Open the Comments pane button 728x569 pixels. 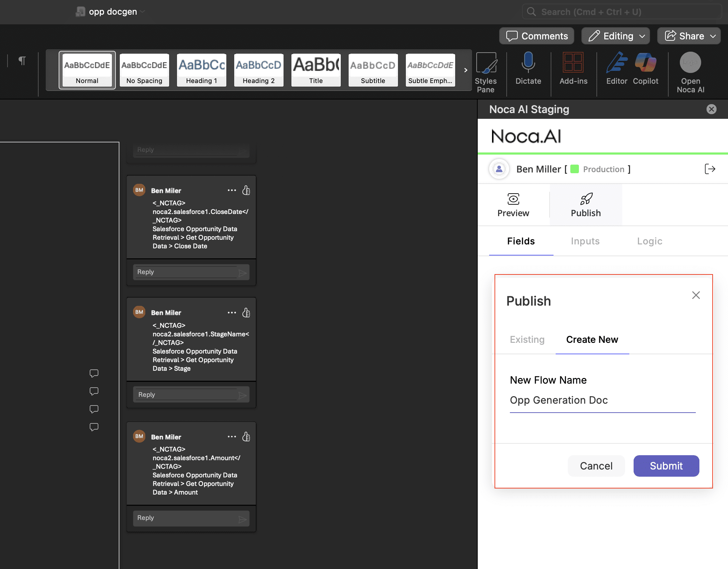(x=537, y=36)
